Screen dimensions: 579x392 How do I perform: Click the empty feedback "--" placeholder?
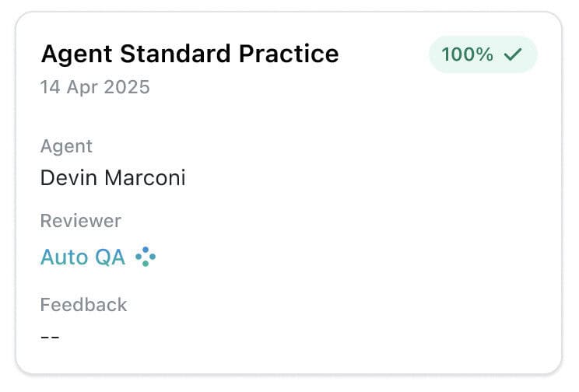pyautogui.click(x=50, y=337)
